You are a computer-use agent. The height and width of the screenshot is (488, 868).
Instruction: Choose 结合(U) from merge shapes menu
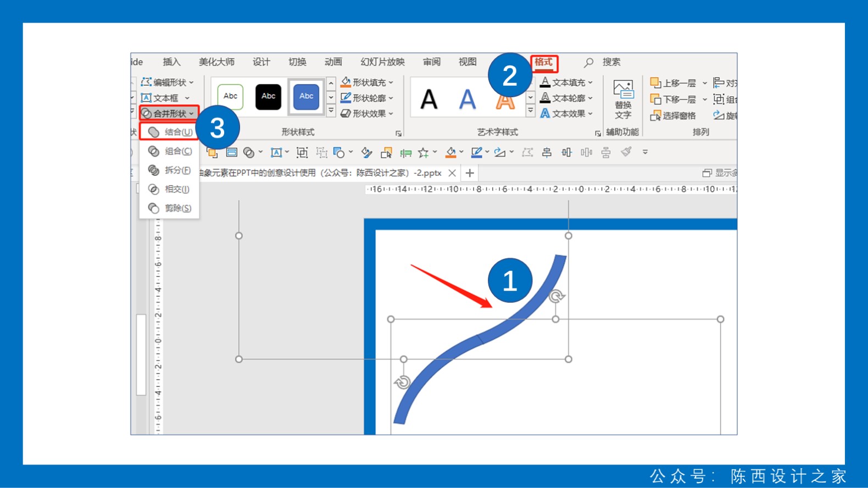(170, 132)
